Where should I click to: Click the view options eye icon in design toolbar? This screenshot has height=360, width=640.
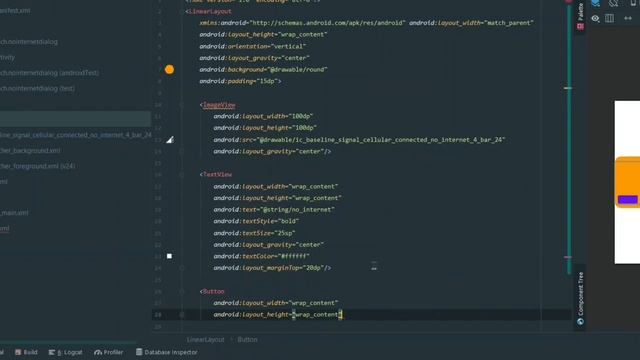point(596,18)
